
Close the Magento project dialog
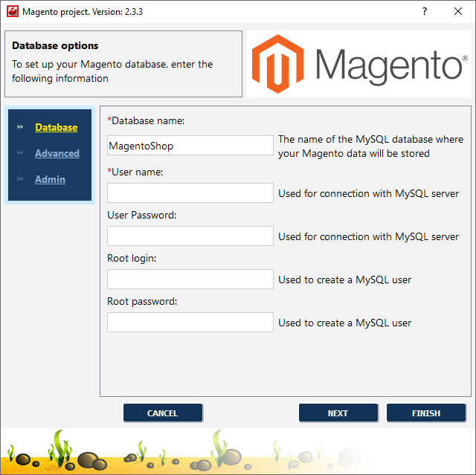point(458,12)
